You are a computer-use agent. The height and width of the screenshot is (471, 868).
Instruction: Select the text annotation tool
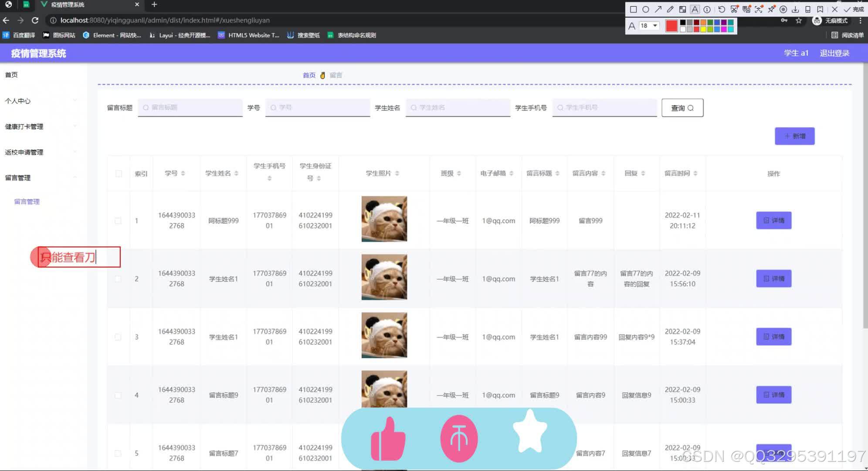click(x=695, y=9)
